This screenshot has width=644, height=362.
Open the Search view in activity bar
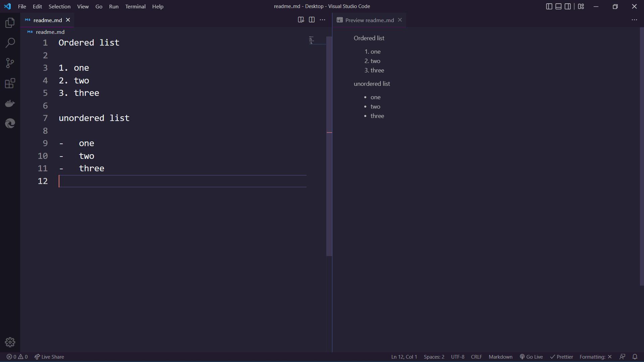coord(10,43)
